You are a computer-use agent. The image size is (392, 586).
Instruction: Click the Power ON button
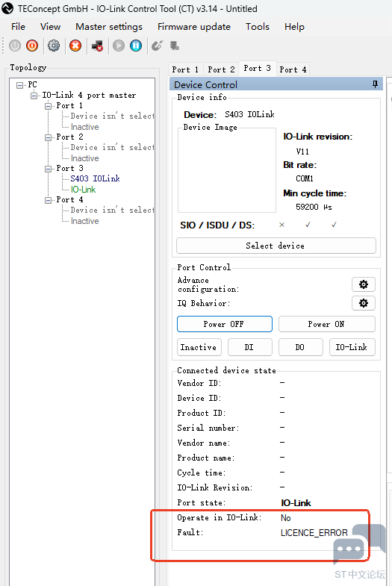click(326, 324)
